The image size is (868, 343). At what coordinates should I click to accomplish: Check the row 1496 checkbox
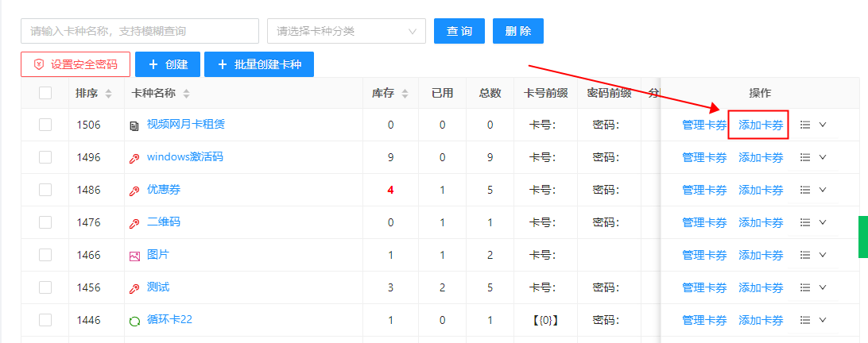[45, 158]
